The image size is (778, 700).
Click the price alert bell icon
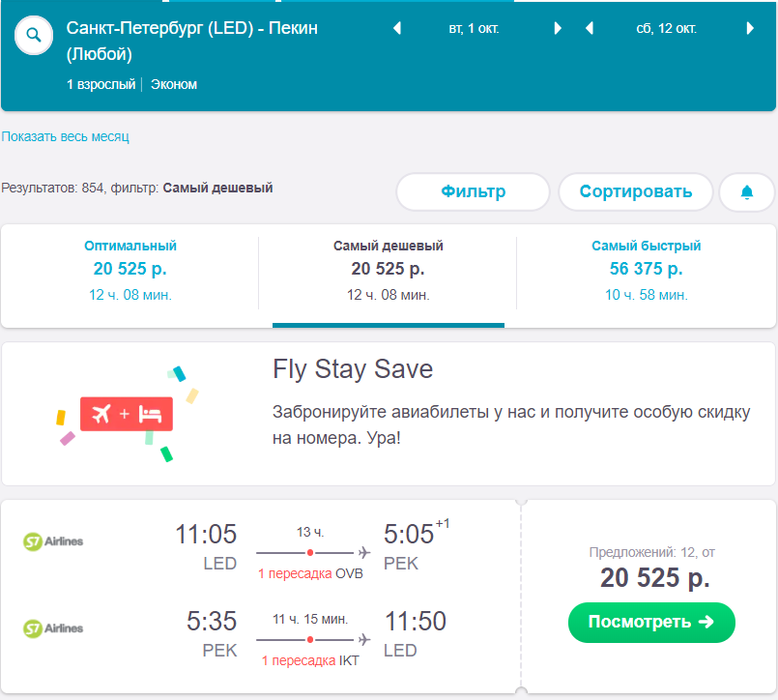[x=746, y=192]
